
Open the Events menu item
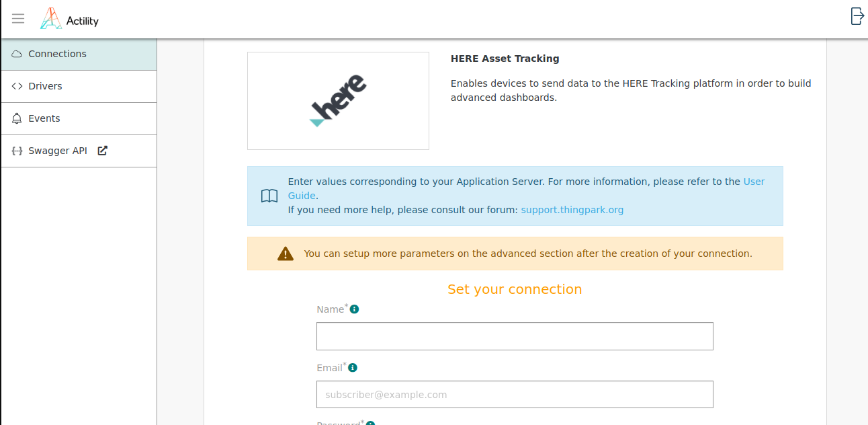point(79,118)
